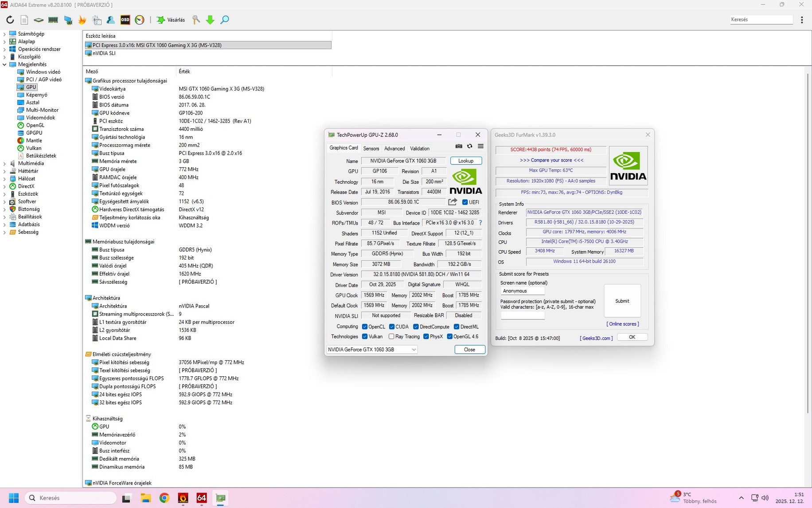This screenshot has height=508, width=812.
Task: Click the monitor and card icon in AIDA64 toolbar
Action: [68, 20]
